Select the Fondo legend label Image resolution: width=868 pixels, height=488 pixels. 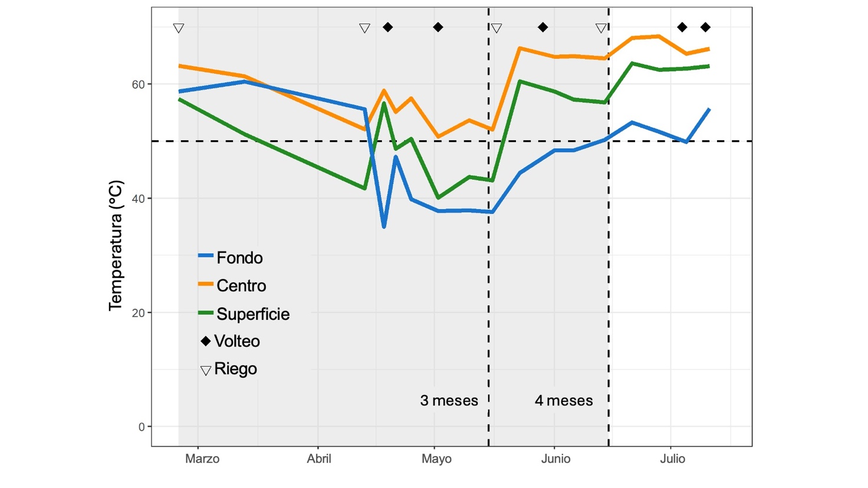point(239,258)
